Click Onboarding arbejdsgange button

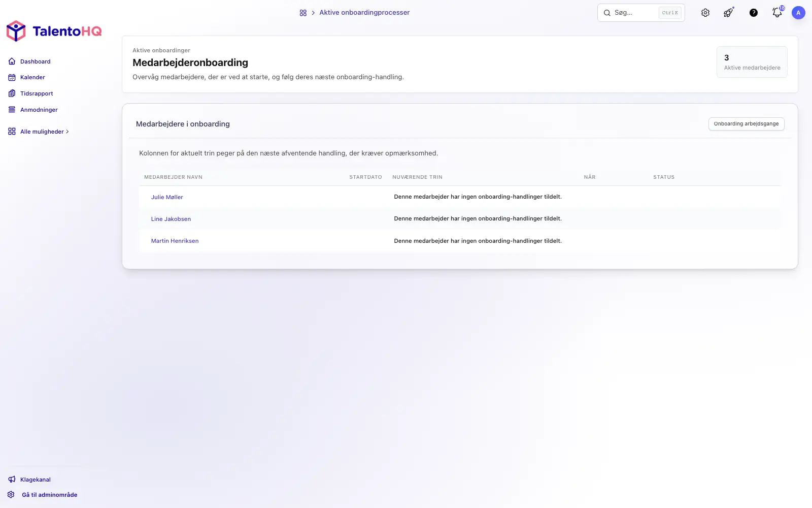click(x=746, y=124)
